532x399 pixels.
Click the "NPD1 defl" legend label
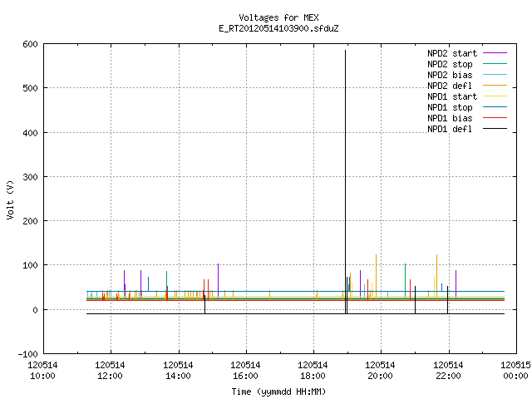(450, 129)
